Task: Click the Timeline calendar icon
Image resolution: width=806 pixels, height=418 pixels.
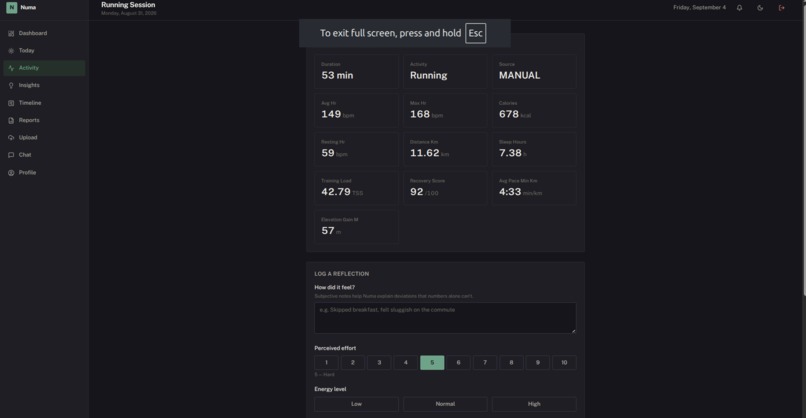Action: click(x=11, y=103)
